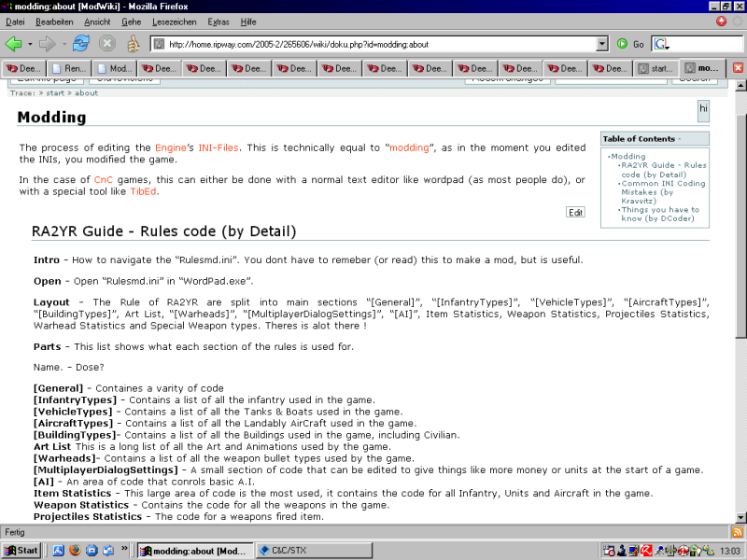Reload the page with blue refresh icon
This screenshot has height=560, width=747.
coord(81,44)
